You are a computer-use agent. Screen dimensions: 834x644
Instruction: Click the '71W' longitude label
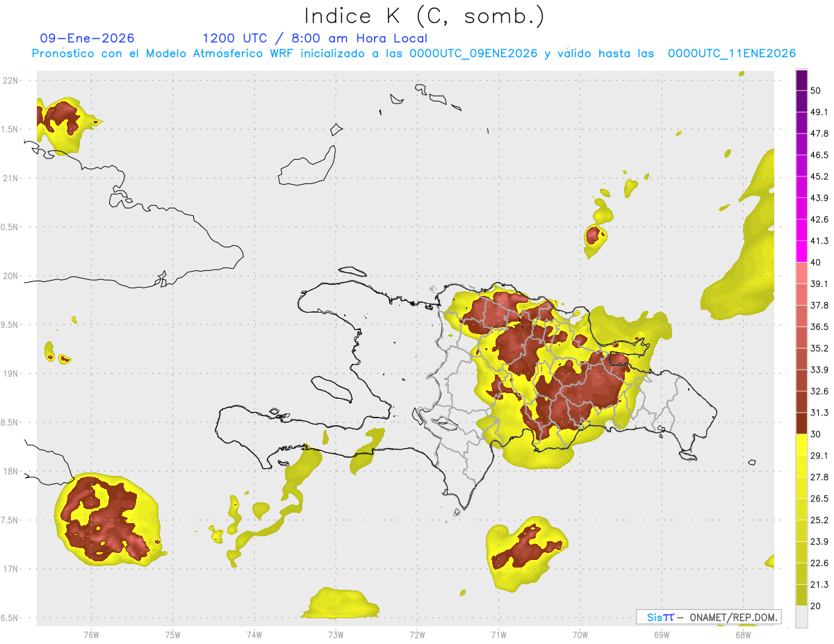498,635
